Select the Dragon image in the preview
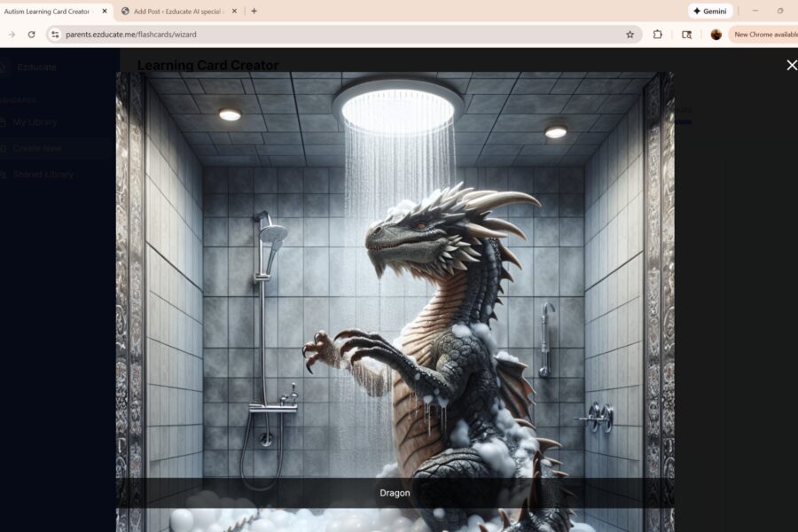 pos(395,293)
